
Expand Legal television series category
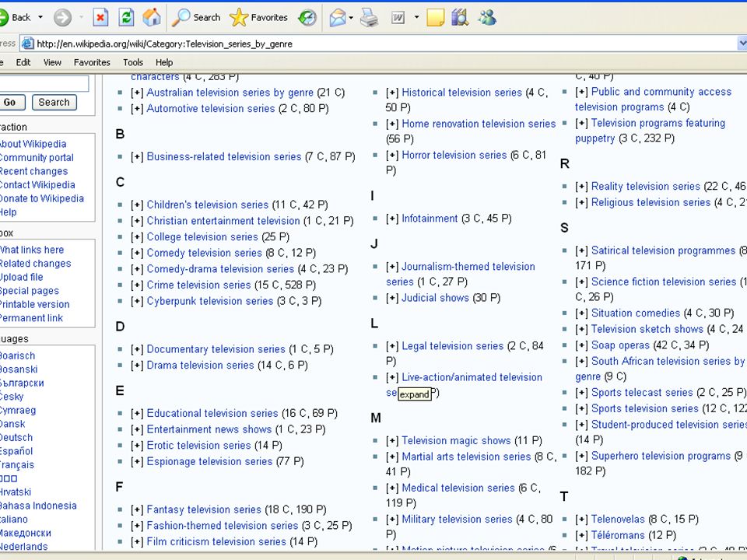tap(392, 346)
